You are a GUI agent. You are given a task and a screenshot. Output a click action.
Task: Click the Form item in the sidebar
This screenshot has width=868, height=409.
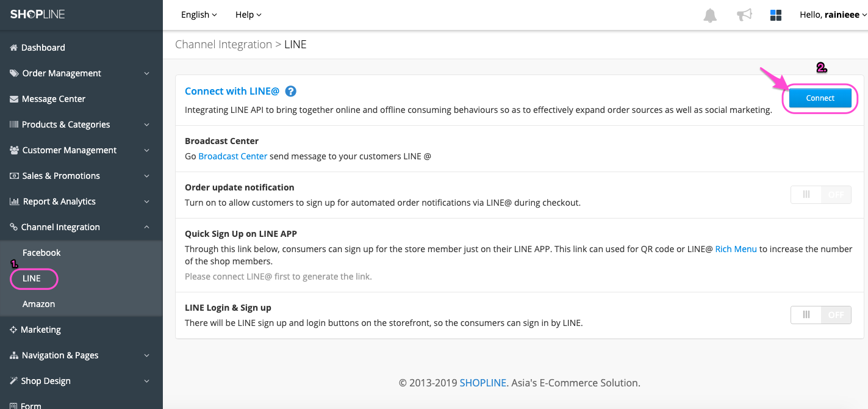tap(30, 405)
